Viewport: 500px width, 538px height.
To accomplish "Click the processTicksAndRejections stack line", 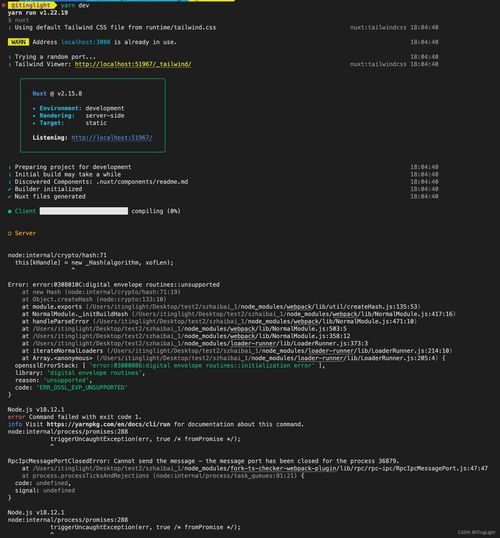I will [163, 476].
